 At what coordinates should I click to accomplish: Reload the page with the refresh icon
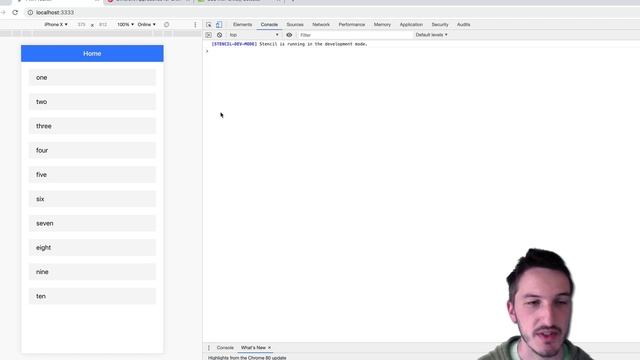tap(15, 12)
